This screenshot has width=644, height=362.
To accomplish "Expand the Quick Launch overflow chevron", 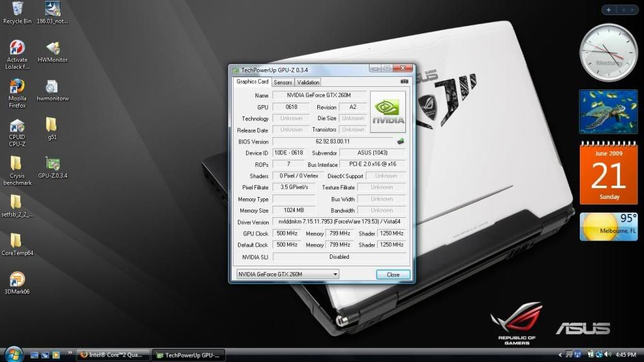I will (x=70, y=353).
